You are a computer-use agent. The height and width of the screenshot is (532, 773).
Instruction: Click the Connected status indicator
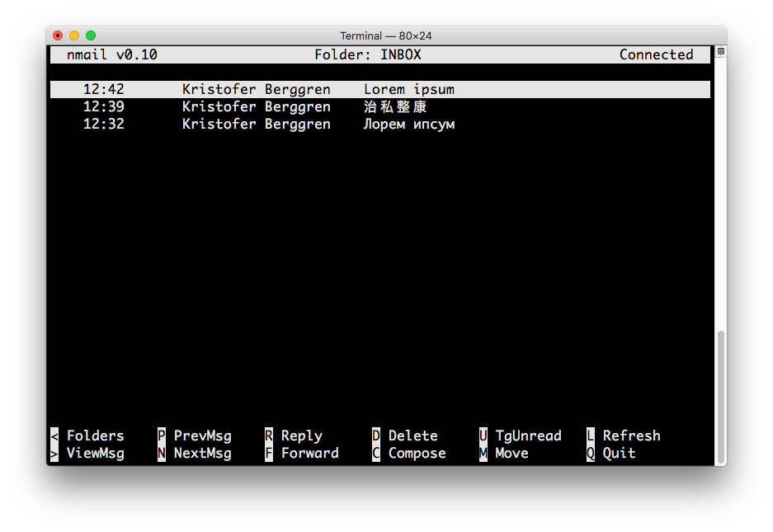tap(656, 54)
